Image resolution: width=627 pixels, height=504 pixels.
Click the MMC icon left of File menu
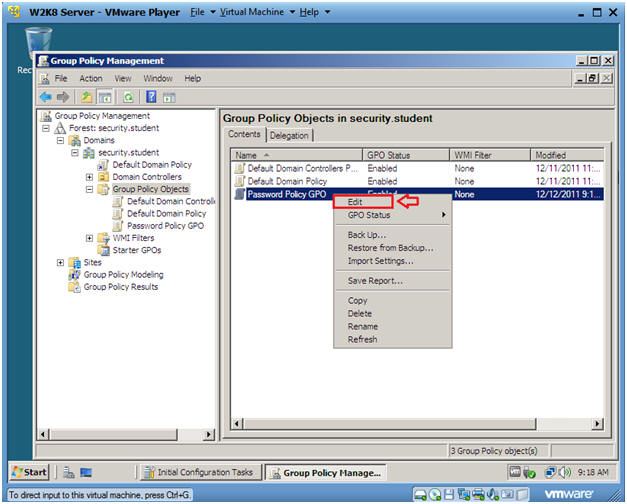45,79
